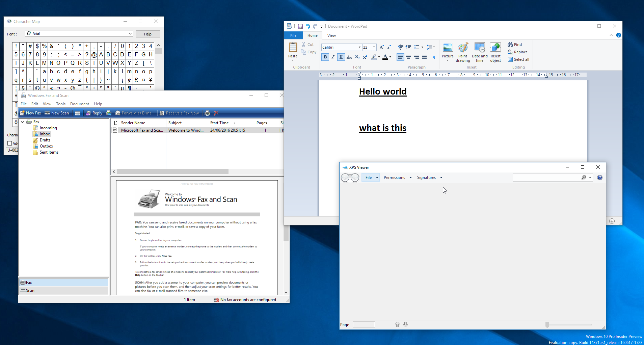This screenshot has width=644, height=345.
Task: Open the Font dropdown in Character Map
Action: [130, 33]
